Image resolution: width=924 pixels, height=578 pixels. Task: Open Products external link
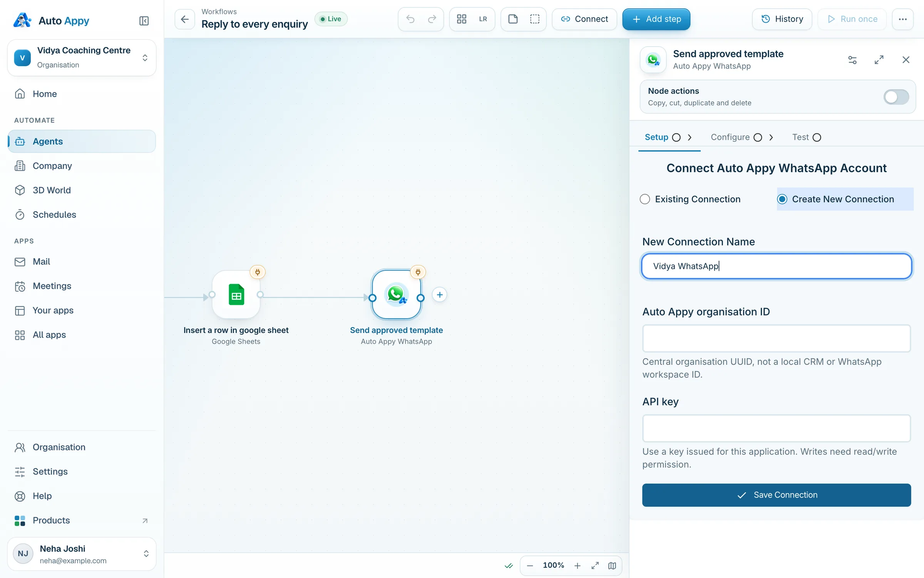[82, 520]
